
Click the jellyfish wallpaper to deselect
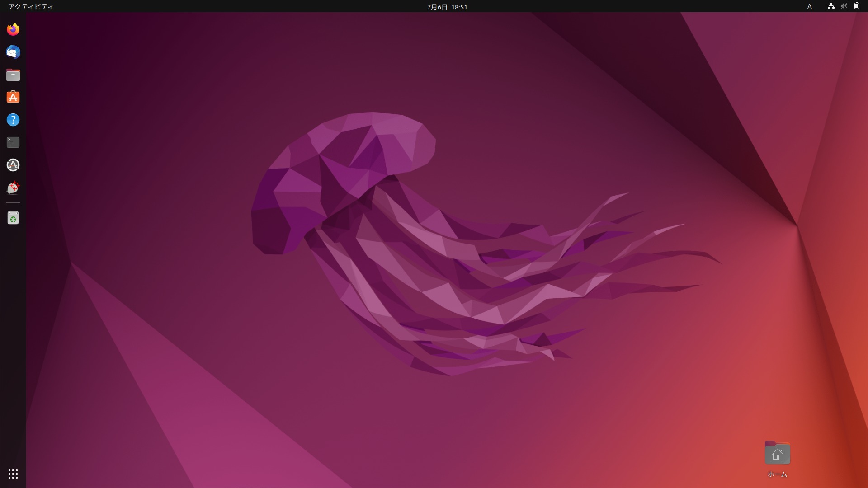point(407,249)
